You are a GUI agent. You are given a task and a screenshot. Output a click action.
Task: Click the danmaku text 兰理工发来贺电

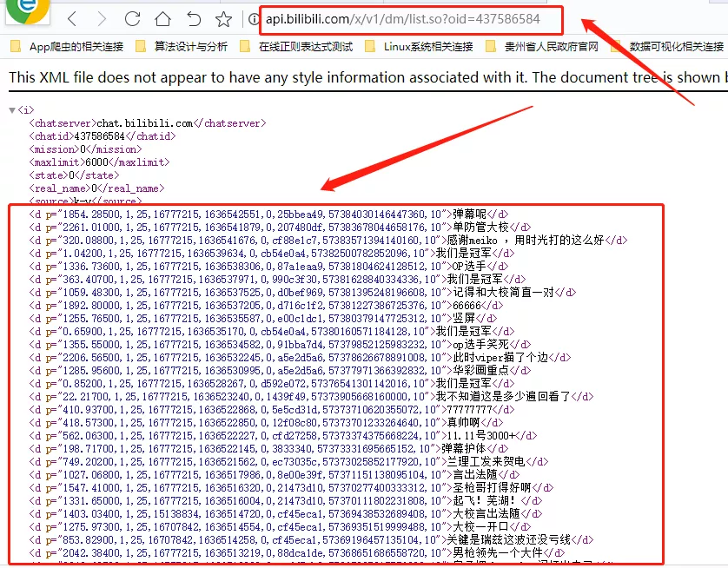coord(486,462)
